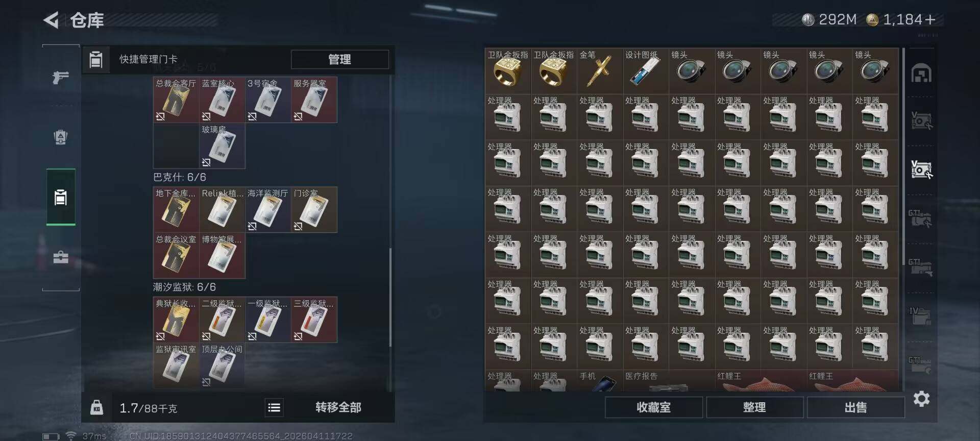Add currency with the plus sign
980x441 pixels.
click(930, 20)
